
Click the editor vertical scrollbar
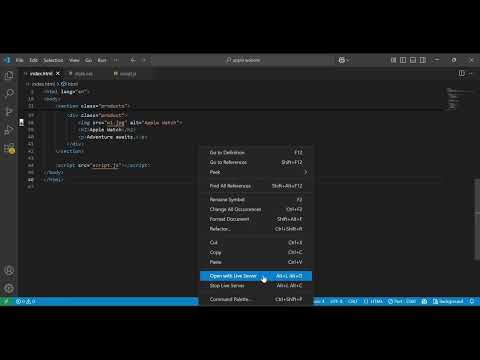pos(477,220)
